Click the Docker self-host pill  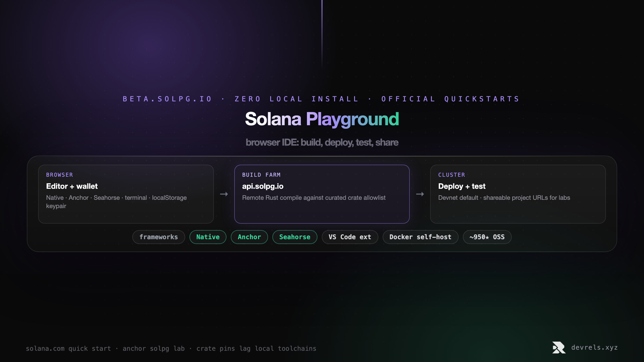(x=420, y=237)
